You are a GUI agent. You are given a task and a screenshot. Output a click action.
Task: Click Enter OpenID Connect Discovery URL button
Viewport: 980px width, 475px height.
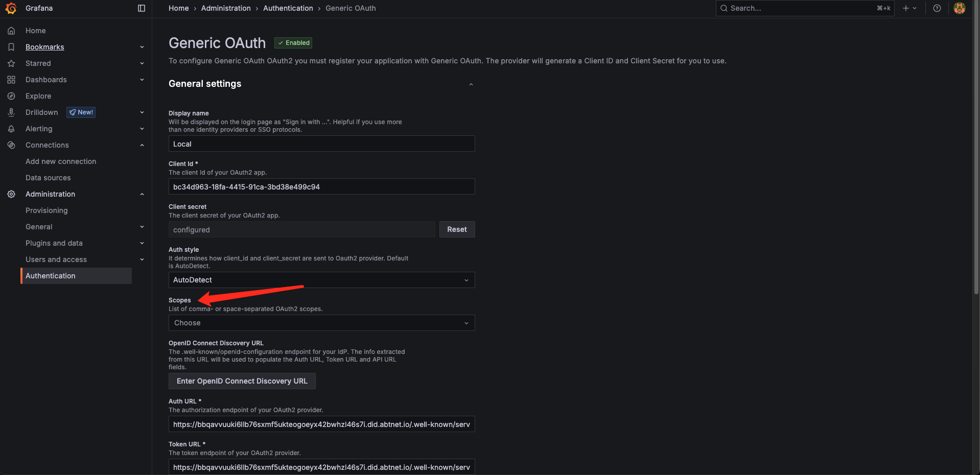pyautogui.click(x=242, y=381)
